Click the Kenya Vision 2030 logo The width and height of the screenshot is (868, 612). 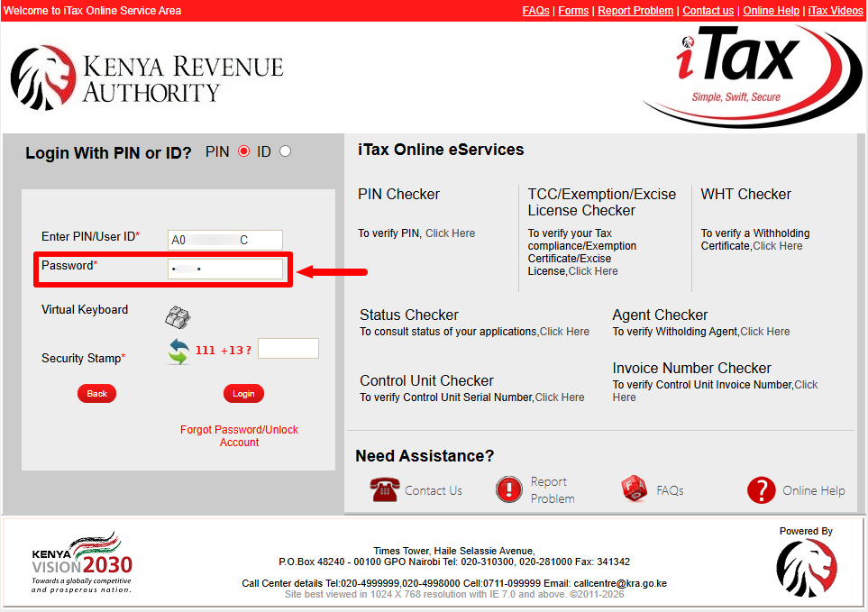[82, 562]
